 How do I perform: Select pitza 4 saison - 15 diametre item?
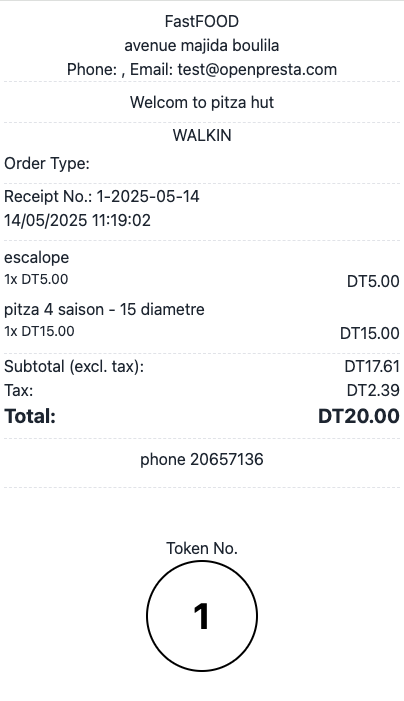[104, 309]
